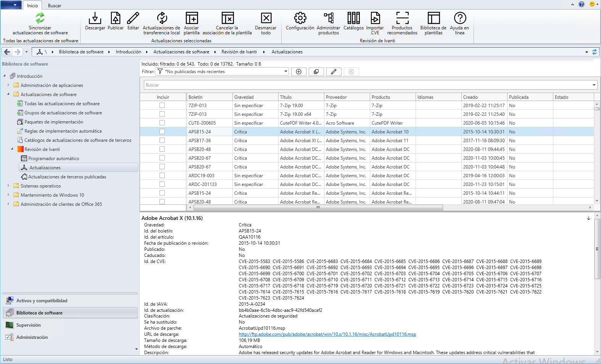Viewport: 601px width, 364px height.
Task: Click the Catálogos ribbon icon
Action: (x=353, y=18)
